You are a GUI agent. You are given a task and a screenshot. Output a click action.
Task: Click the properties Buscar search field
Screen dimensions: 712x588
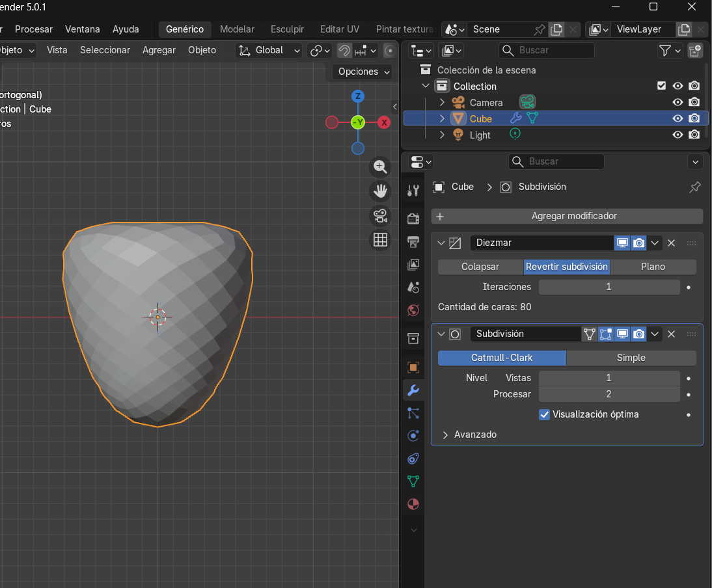556,161
